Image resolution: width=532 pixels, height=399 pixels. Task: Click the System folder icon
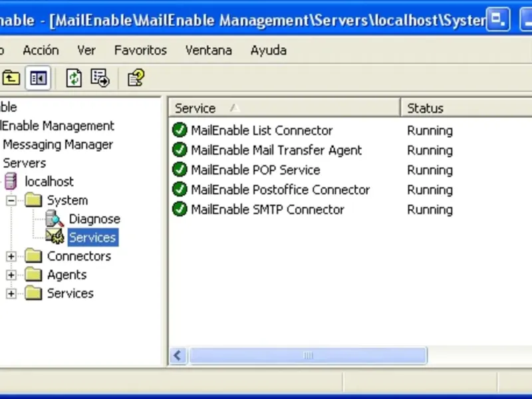tap(33, 200)
